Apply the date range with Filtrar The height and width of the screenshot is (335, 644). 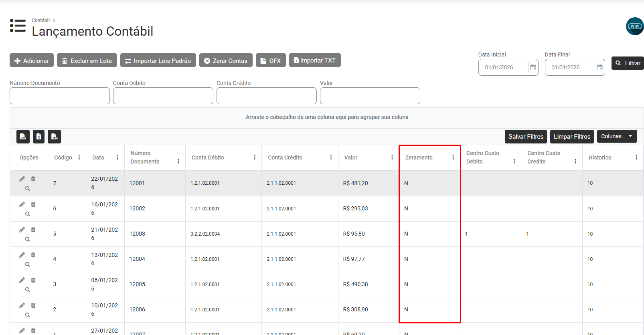[628, 63]
